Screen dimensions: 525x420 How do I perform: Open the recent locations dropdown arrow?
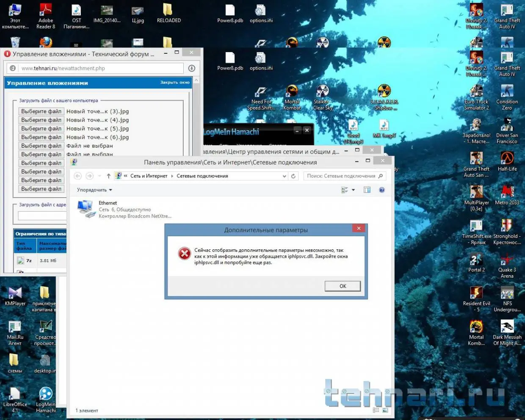coord(99,176)
